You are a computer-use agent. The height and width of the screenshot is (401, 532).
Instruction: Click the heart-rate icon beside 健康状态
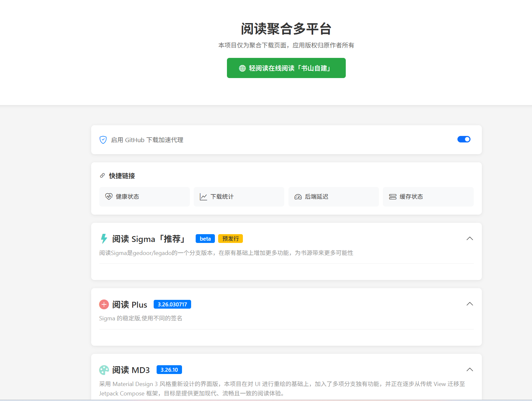click(x=109, y=196)
